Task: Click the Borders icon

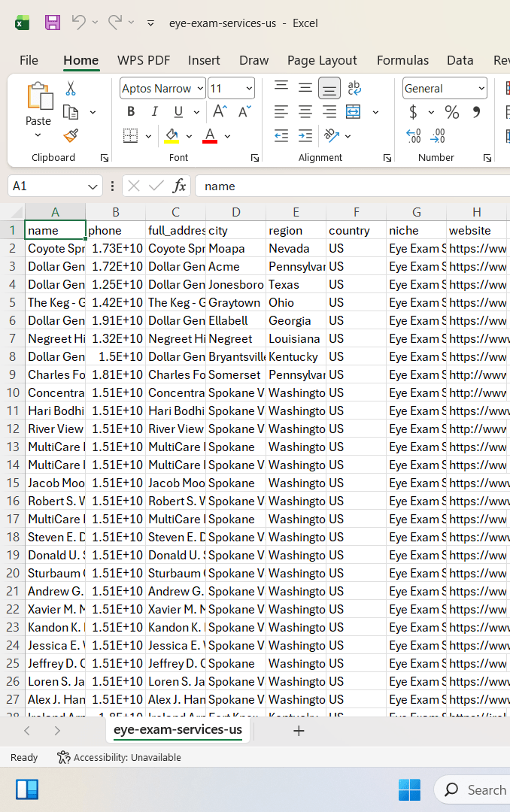Action: tap(131, 135)
